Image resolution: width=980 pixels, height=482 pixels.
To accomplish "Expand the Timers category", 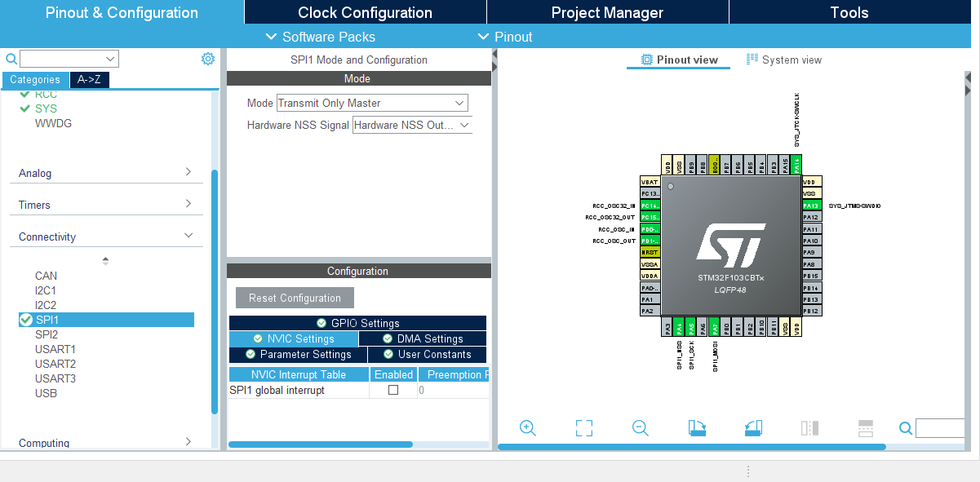I will point(106,205).
